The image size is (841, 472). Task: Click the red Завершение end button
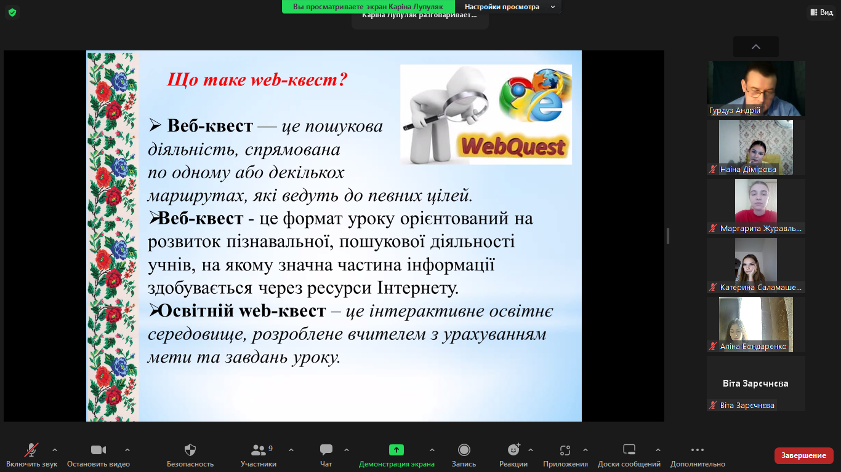click(803, 455)
